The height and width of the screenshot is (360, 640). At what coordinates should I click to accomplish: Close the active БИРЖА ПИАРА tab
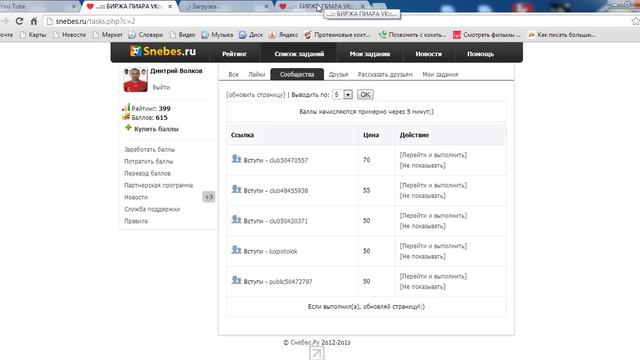170,7
